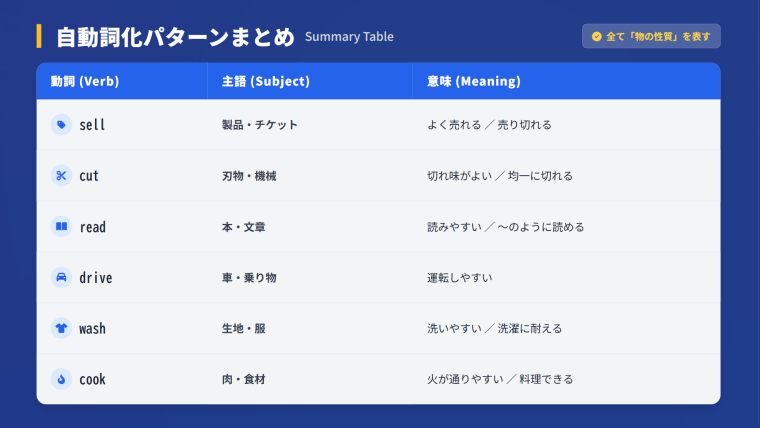Image resolution: width=760 pixels, height=428 pixels.
Task: Click the scissors icon beside cut
Action: (61, 176)
